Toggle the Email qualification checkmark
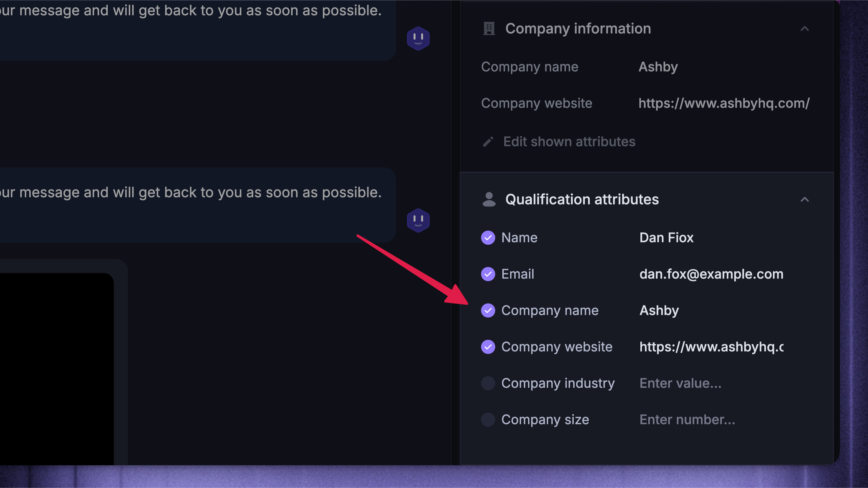The image size is (868, 488). tap(488, 274)
